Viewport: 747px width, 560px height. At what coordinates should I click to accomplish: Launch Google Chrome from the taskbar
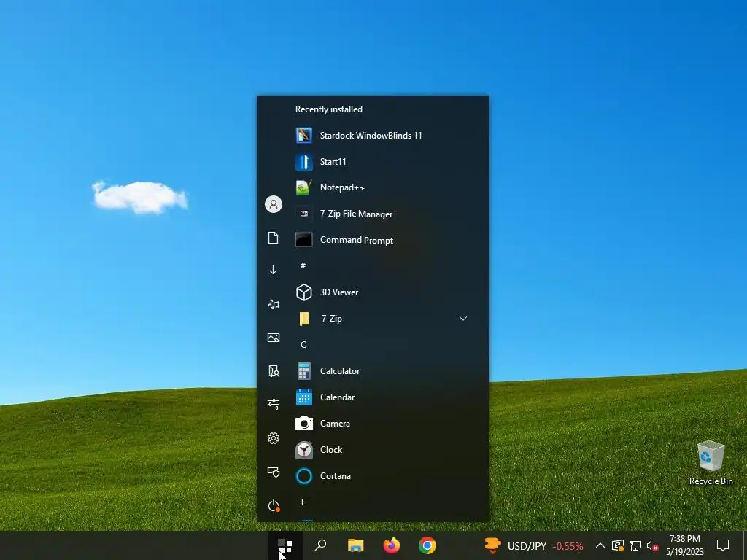pos(427,545)
